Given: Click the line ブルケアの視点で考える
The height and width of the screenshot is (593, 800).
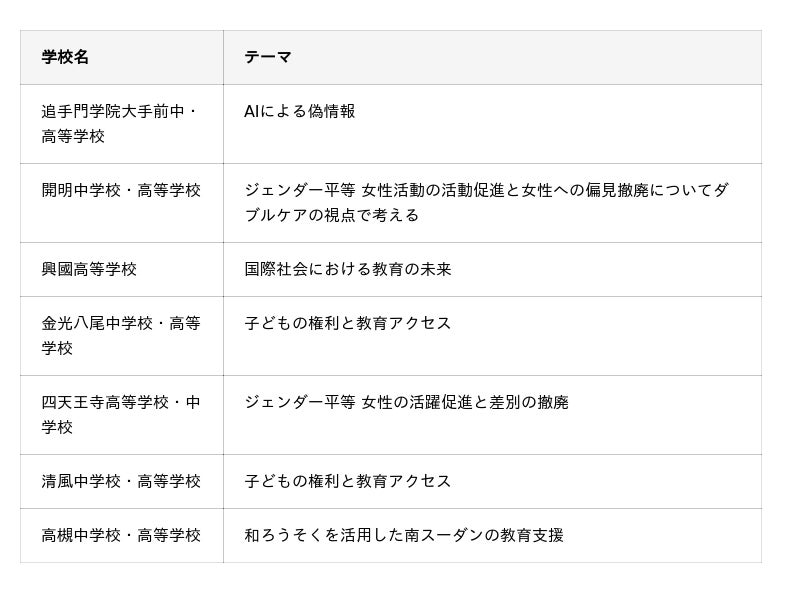Looking at the screenshot, I should pyautogui.click(x=331, y=215).
